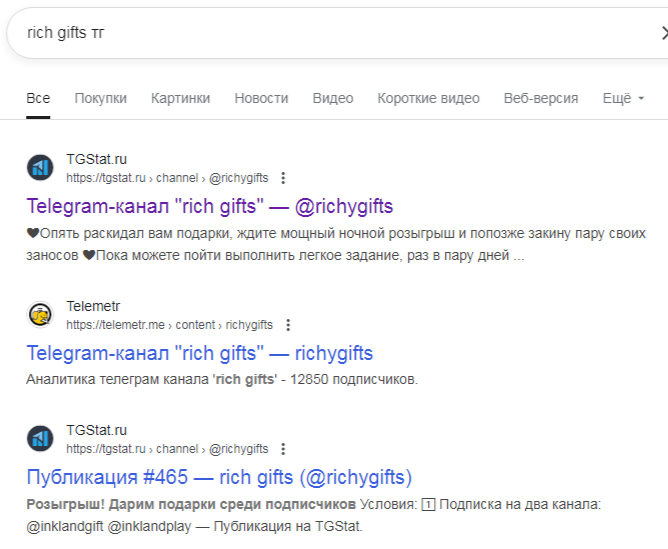Open Публикация #465 — rich gifts link
Screen dimensions: 668x549
[x=219, y=477]
